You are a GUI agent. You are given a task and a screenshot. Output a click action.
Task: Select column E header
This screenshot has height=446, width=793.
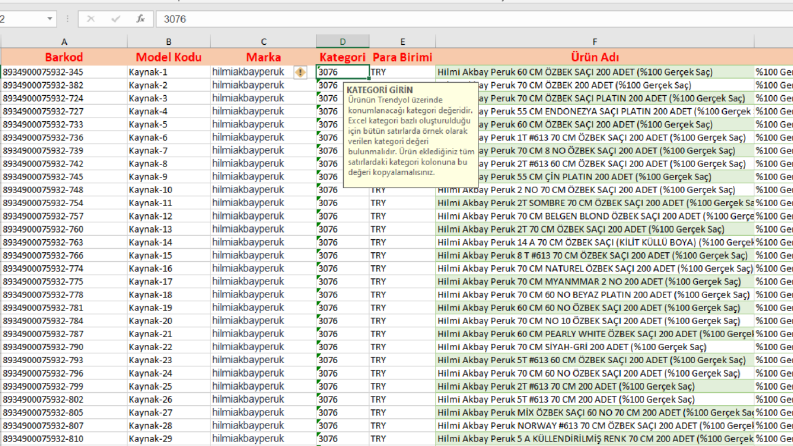[x=402, y=41]
